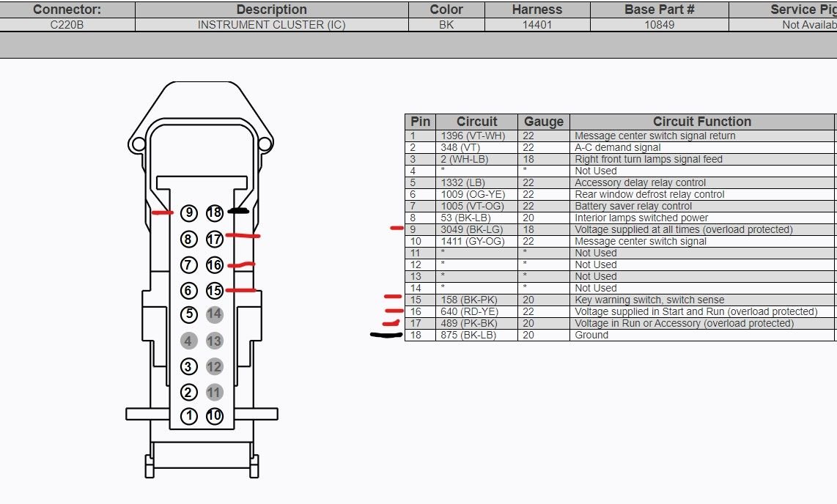This screenshot has height=504, width=837.
Task: Click pin 9 circle in connector diagram
Action: (x=189, y=213)
